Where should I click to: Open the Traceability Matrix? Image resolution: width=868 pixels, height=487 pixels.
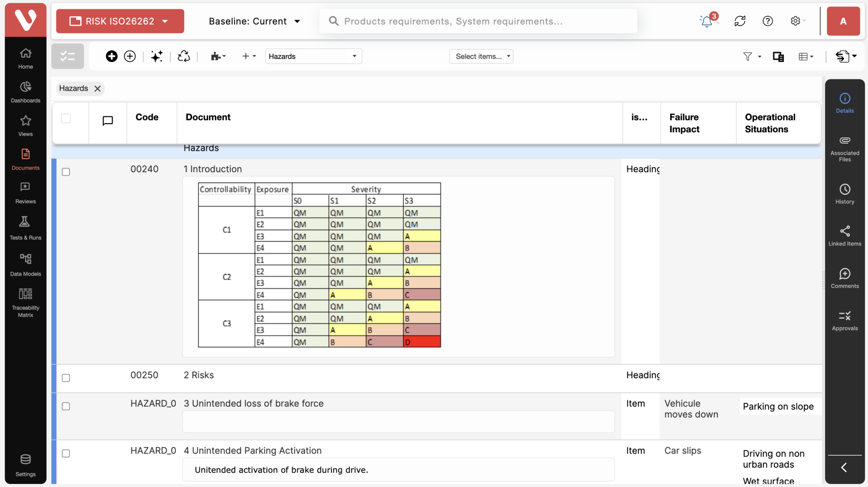click(x=25, y=302)
